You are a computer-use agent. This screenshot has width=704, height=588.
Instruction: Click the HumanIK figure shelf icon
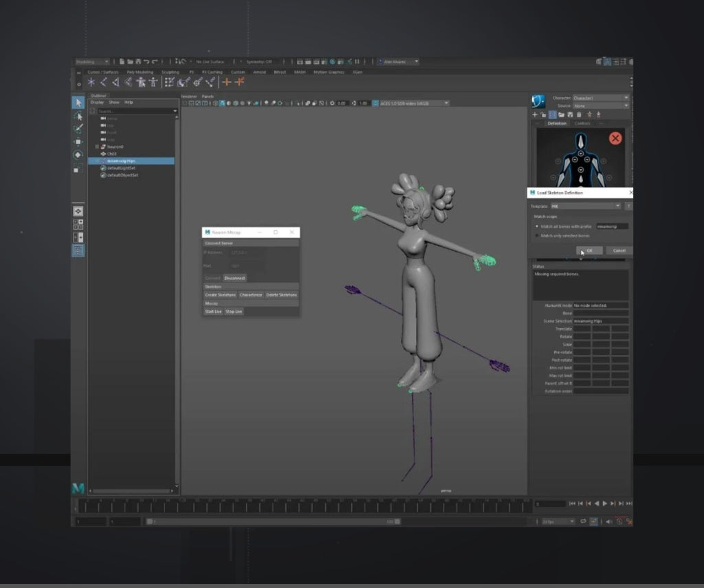click(153, 82)
